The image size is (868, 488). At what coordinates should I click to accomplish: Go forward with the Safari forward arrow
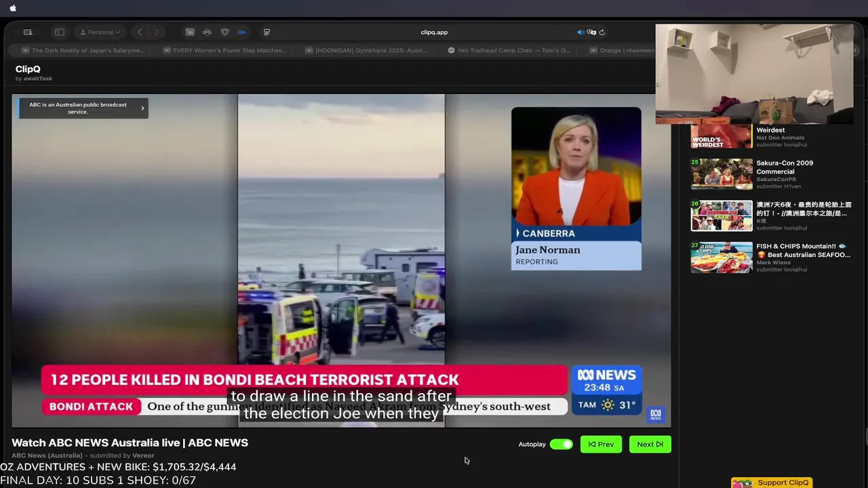pos(157,32)
